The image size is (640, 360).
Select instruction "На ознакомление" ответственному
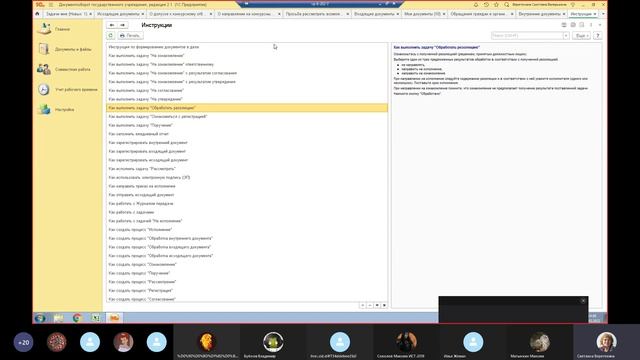coord(247,64)
